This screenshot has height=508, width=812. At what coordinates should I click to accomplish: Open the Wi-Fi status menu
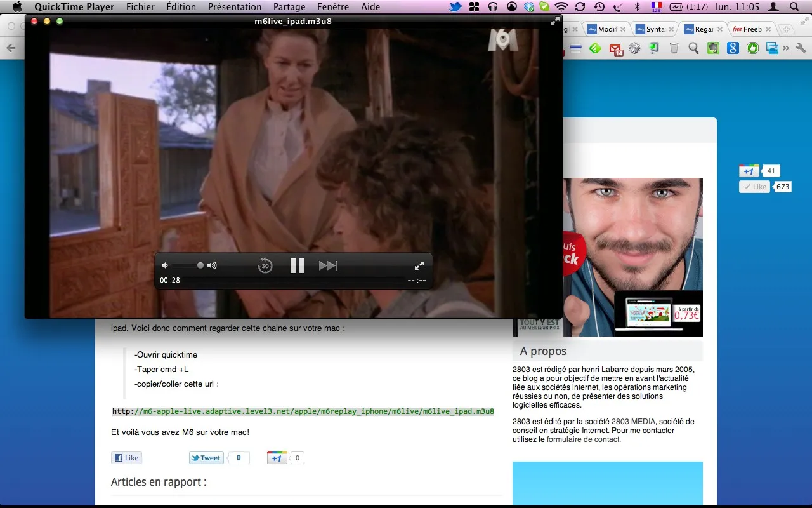click(x=561, y=7)
